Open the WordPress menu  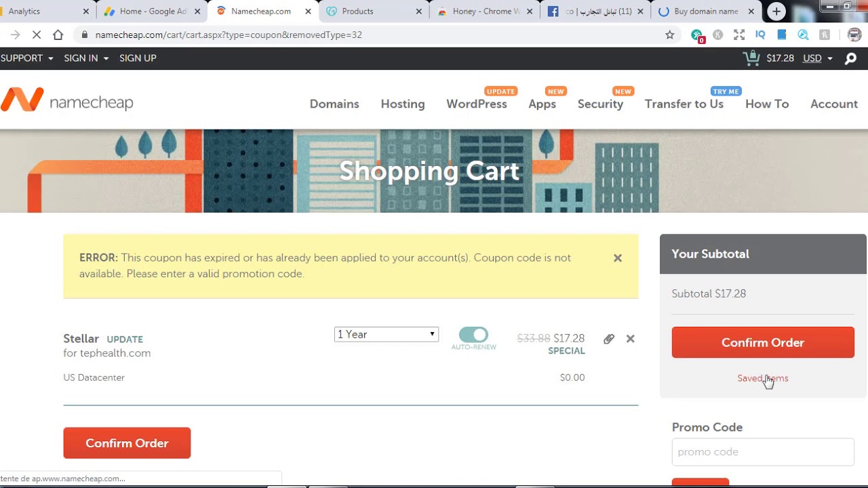pos(477,104)
